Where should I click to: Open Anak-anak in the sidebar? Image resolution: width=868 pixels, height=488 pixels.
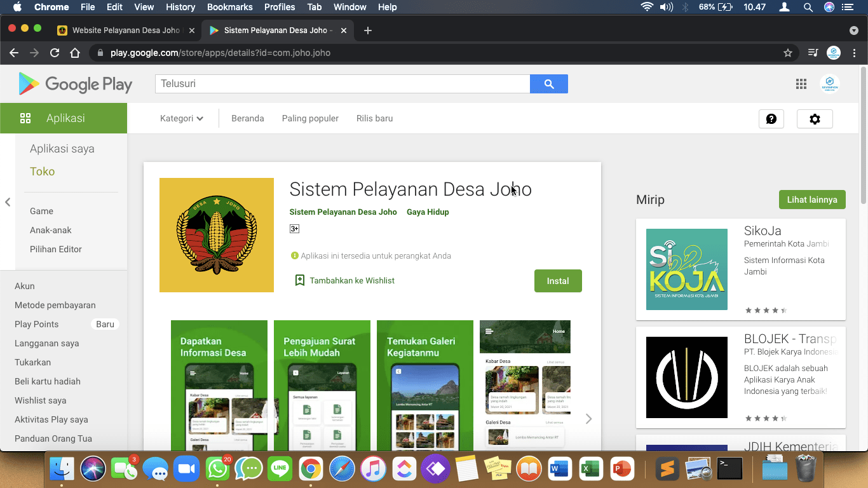point(51,230)
